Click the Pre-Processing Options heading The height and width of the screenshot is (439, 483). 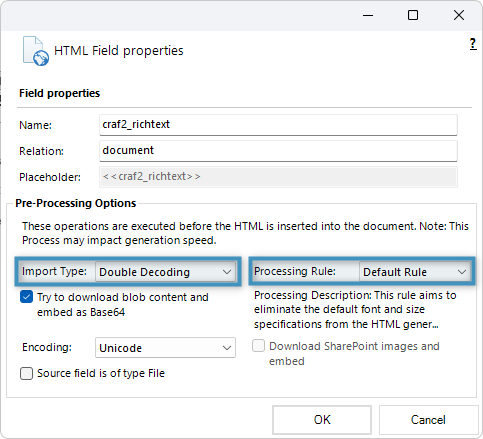(76, 203)
